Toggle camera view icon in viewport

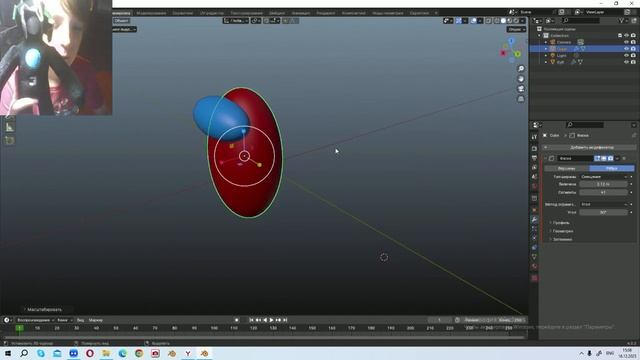[521, 89]
